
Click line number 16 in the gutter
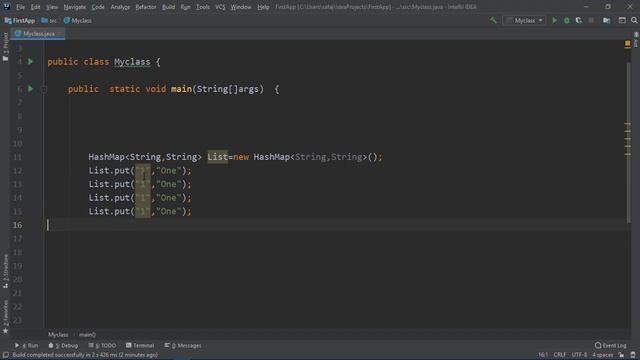click(18, 225)
